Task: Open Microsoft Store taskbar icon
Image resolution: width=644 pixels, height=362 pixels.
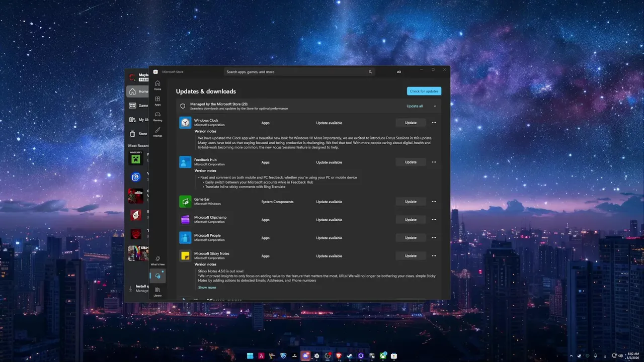Action: [394, 356]
